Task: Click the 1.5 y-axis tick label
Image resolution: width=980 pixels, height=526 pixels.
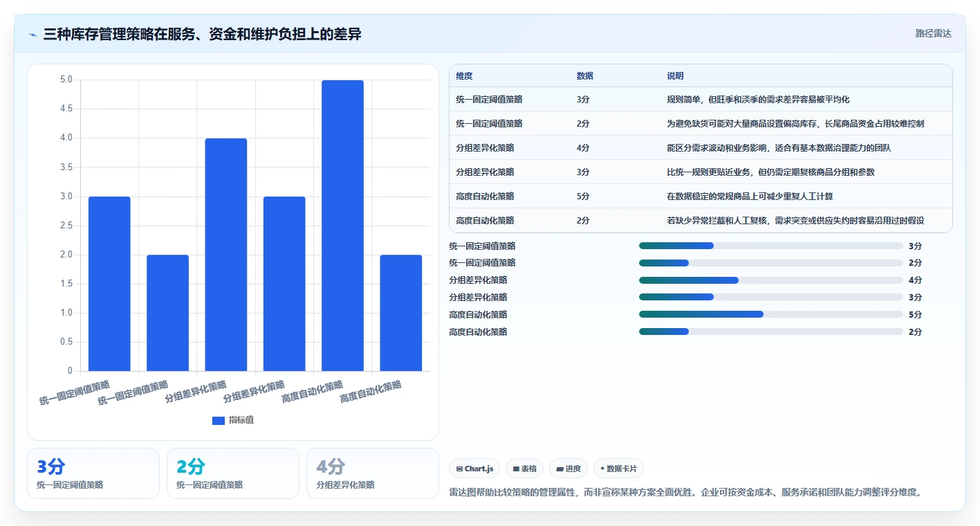Action: [66, 284]
